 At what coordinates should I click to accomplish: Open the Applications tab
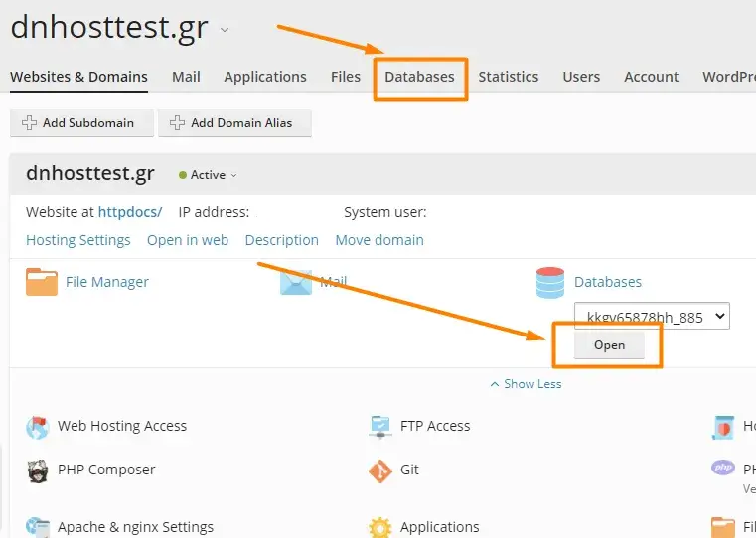[264, 77]
